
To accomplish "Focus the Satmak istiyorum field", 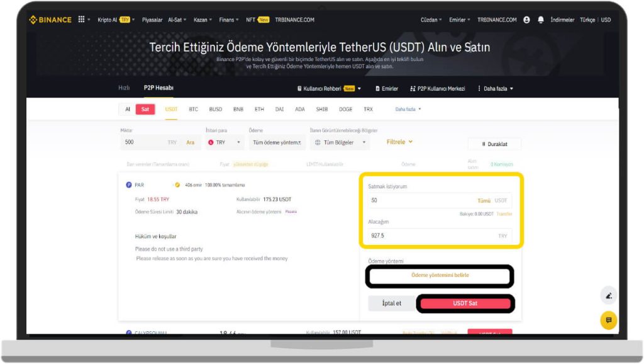I will click(440, 201).
